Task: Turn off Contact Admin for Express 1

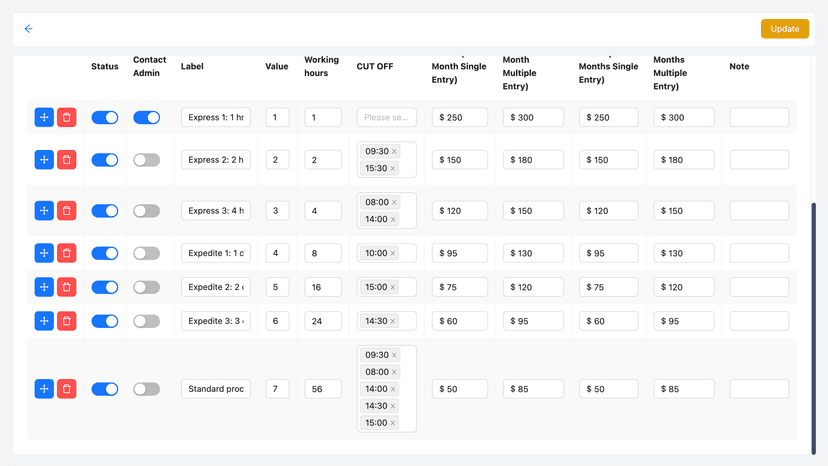Action: pos(146,117)
